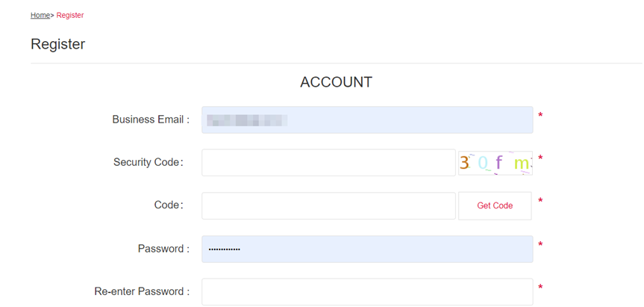Click into the Security Code text box
This screenshot has height=307, width=644.
(x=328, y=163)
